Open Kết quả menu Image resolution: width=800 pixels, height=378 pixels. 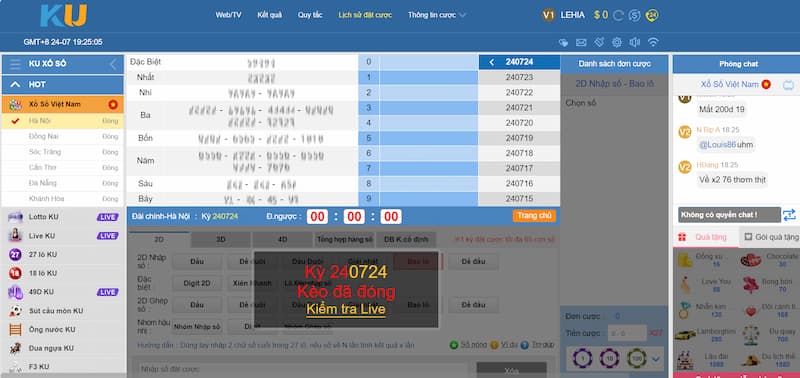(269, 15)
